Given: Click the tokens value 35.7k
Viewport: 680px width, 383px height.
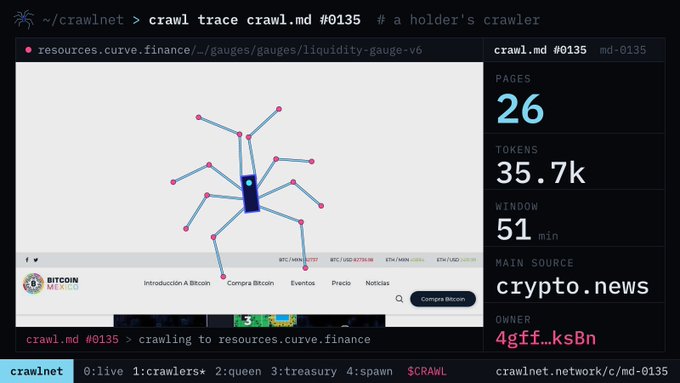Looking at the screenshot, I should pyautogui.click(x=541, y=173).
